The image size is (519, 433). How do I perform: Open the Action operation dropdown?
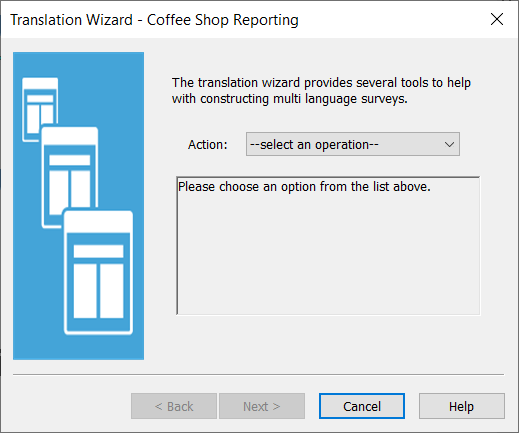pos(353,144)
